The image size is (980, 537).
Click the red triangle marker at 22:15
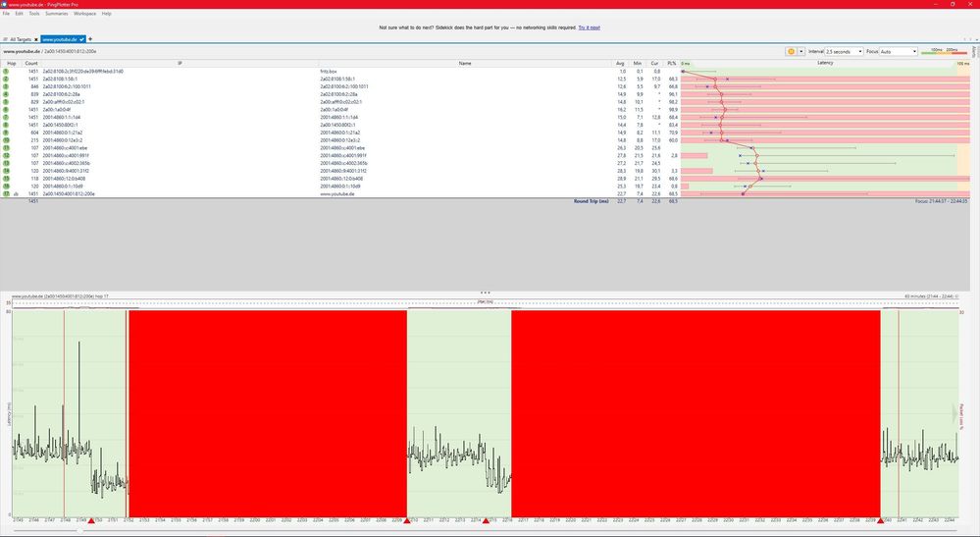pyautogui.click(x=486, y=520)
